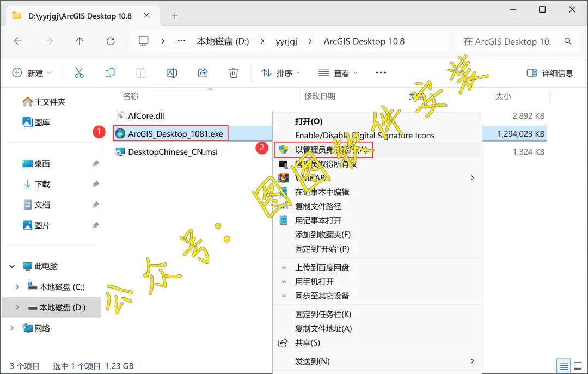
Task: Switch to large thumbnails view icon in status bar
Action: click(x=578, y=366)
